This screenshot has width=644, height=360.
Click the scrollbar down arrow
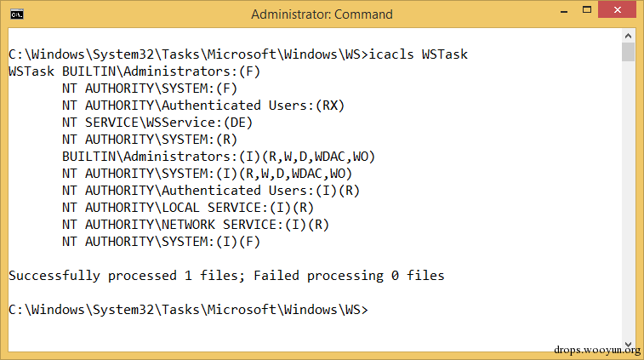[628, 345]
